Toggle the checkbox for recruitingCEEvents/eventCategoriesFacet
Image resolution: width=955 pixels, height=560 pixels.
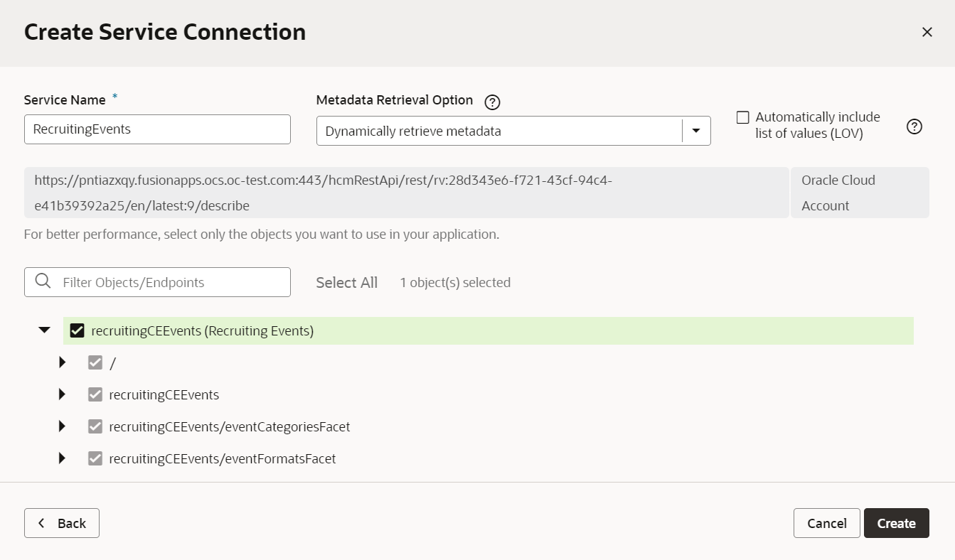pos(95,426)
